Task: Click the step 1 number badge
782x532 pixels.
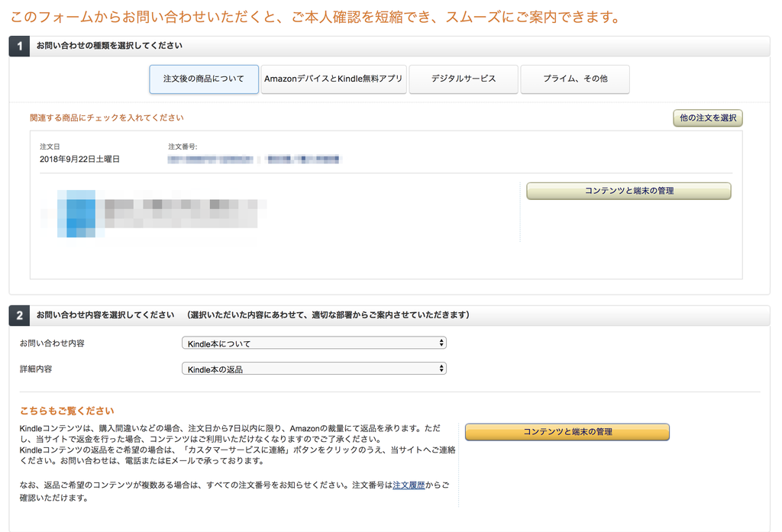Action: coord(19,47)
